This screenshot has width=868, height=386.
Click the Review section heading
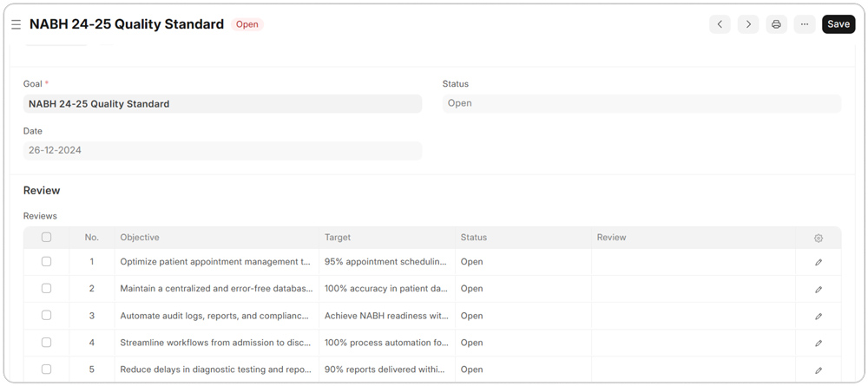point(42,190)
